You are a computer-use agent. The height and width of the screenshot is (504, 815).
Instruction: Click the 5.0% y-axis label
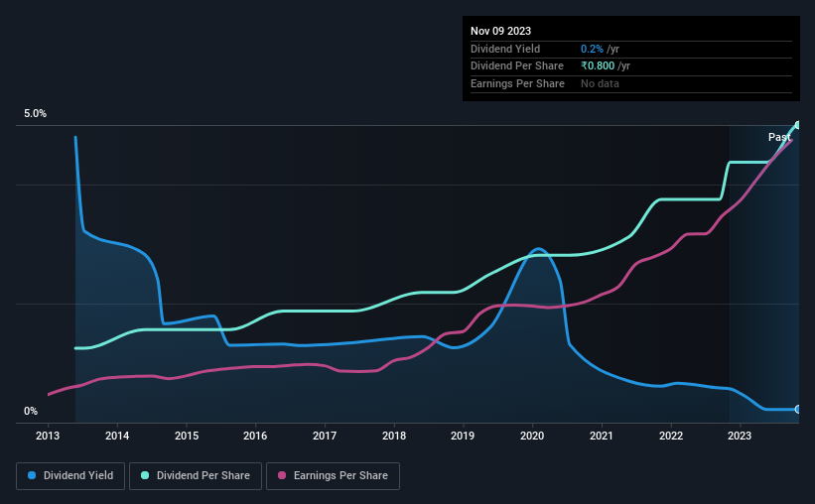(x=35, y=114)
